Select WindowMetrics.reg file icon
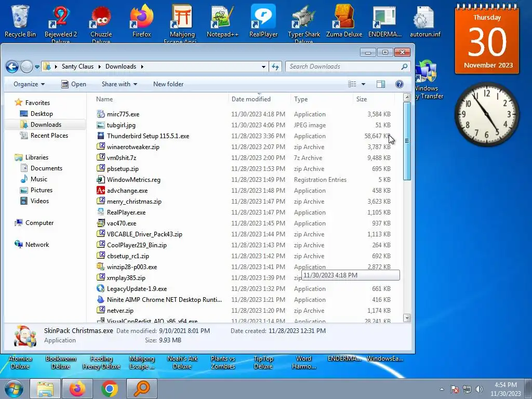This screenshot has height=399, width=532. pos(100,179)
